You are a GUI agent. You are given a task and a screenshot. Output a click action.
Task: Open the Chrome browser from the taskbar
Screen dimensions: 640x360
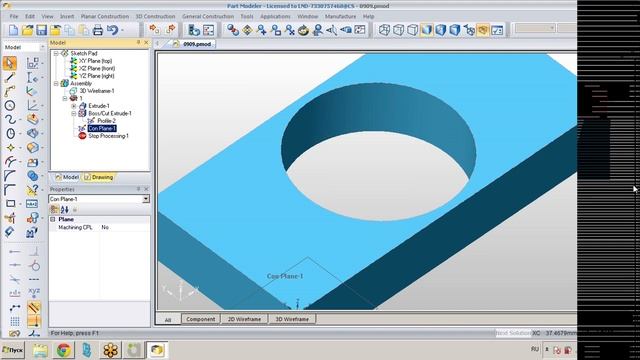[63, 350]
